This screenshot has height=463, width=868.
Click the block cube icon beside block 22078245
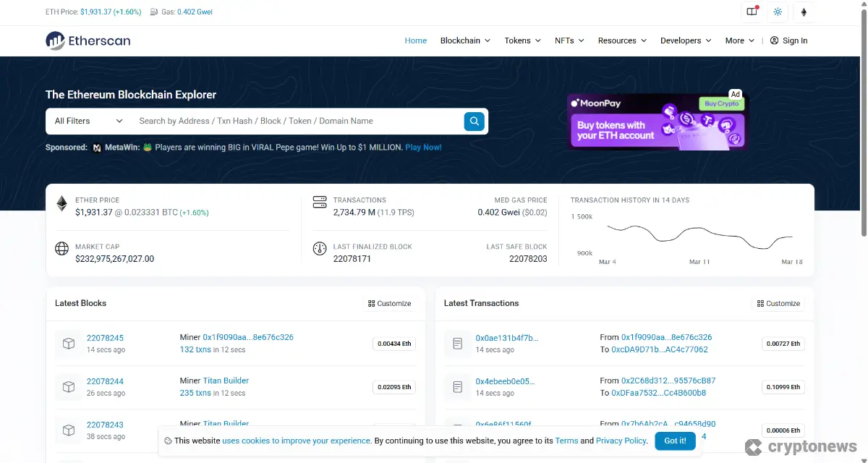pyautogui.click(x=69, y=343)
